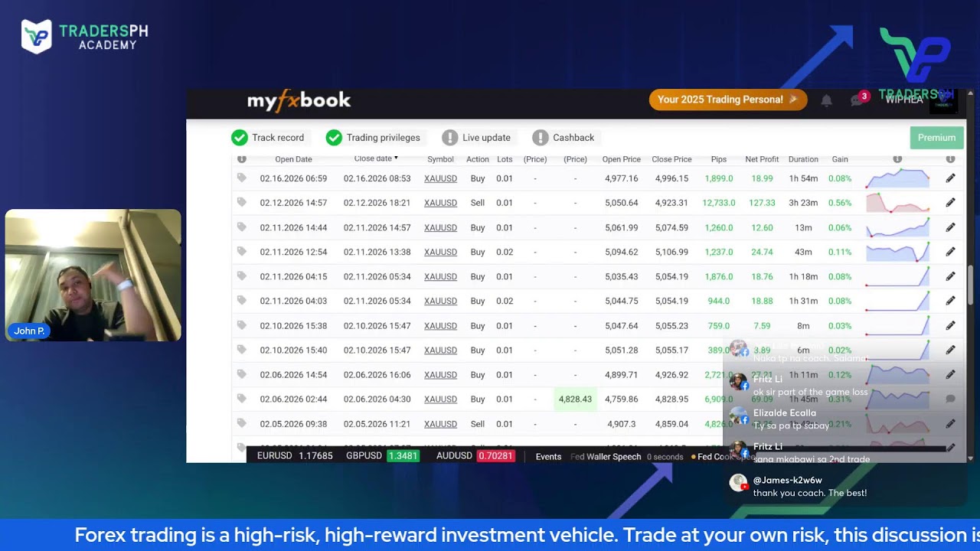Click the Cashback status badge

click(x=563, y=138)
